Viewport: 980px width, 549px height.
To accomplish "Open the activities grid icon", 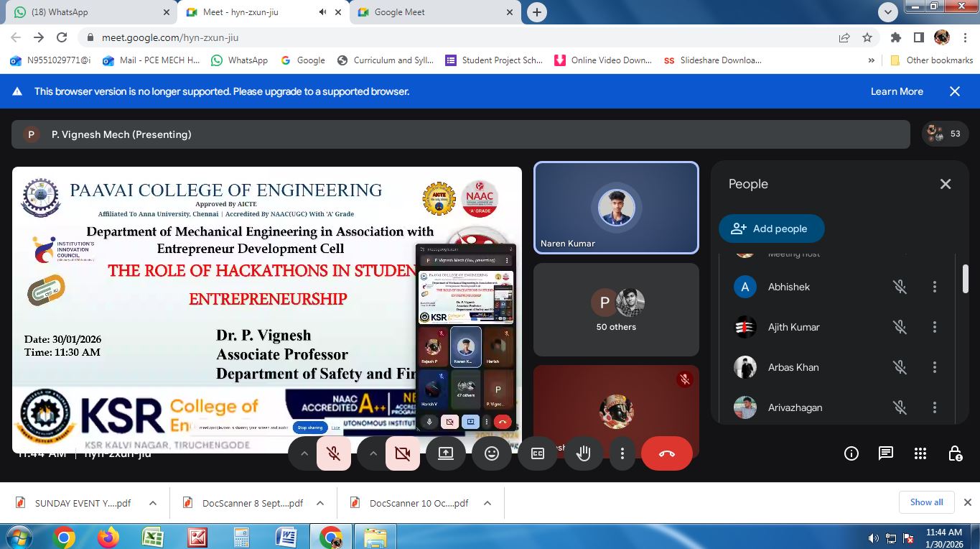I will pyautogui.click(x=920, y=453).
